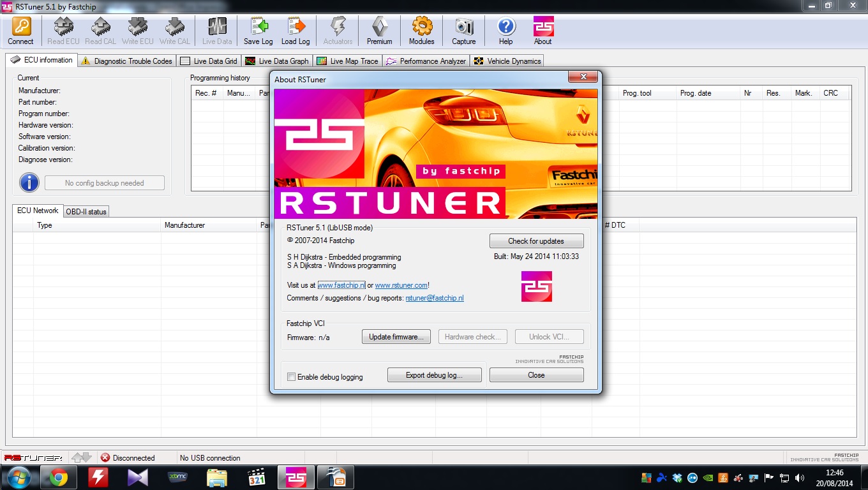Select the Performance Analyzer tab
The image size is (868, 490).
pos(426,61)
